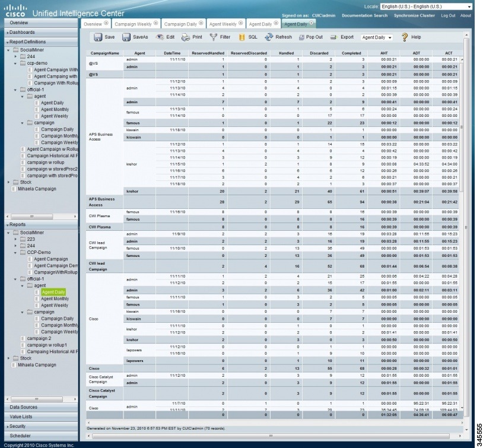Screen dimensions: 483x448
Task: Refresh the report data
Action: click(x=279, y=37)
